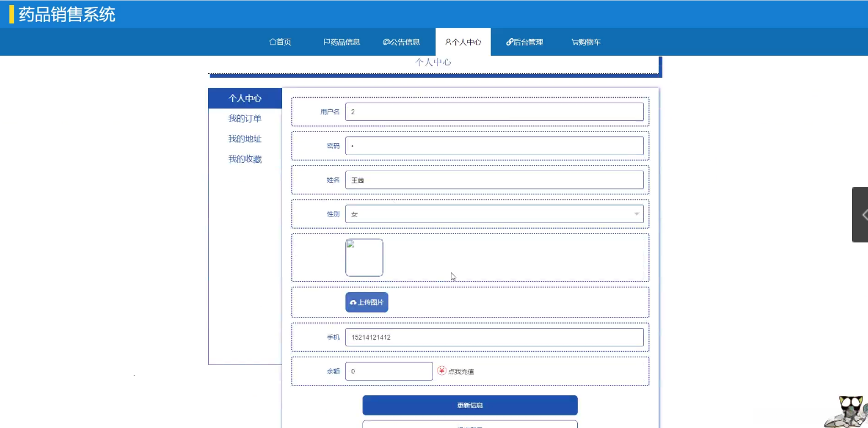The width and height of the screenshot is (868, 428).
Task: Select the 个人中心 tab in top navigation
Action: click(x=463, y=42)
